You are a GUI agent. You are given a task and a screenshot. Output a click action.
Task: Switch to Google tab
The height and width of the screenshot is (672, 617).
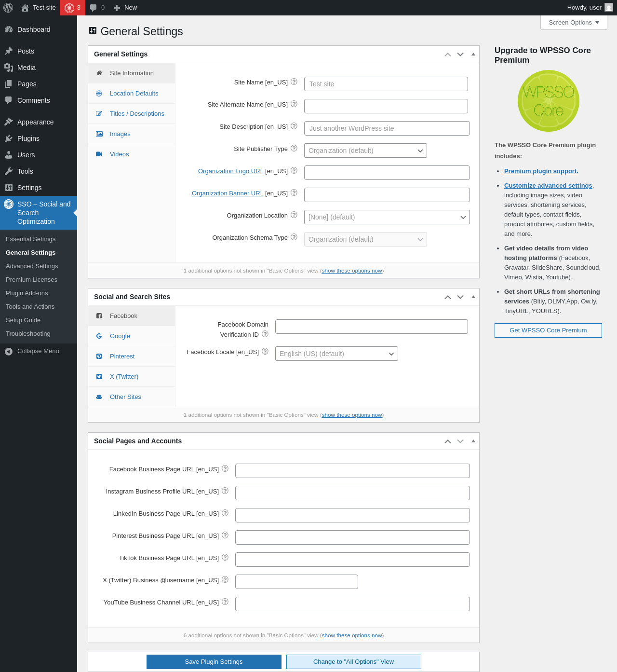pyautogui.click(x=132, y=336)
